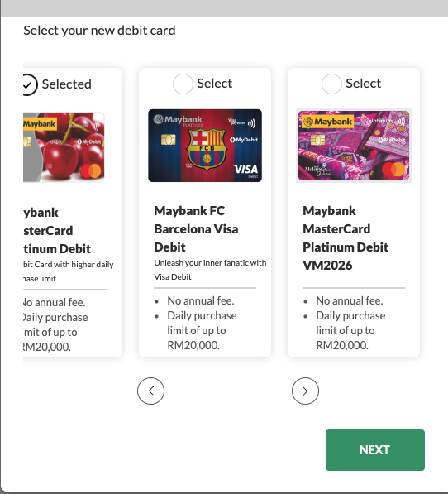Screen dimensions: 448x494
Task: Open the cherry Platinum Debit card image
Action: point(64,147)
